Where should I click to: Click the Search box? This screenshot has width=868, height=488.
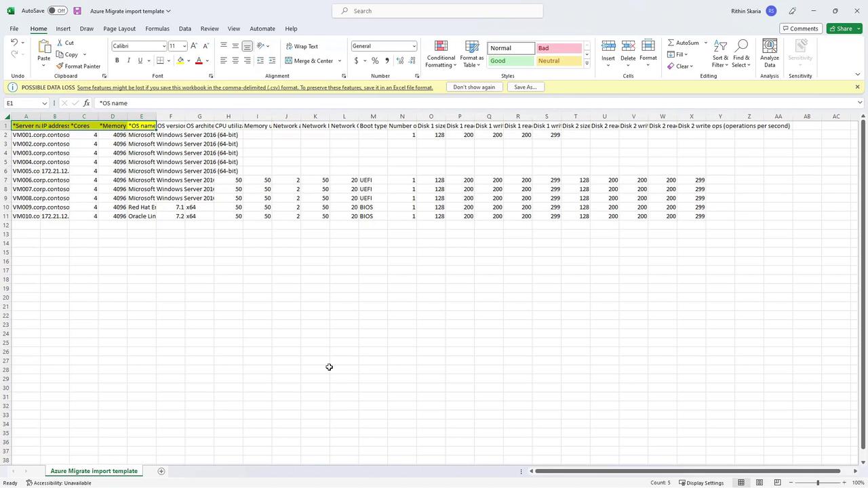tap(437, 11)
